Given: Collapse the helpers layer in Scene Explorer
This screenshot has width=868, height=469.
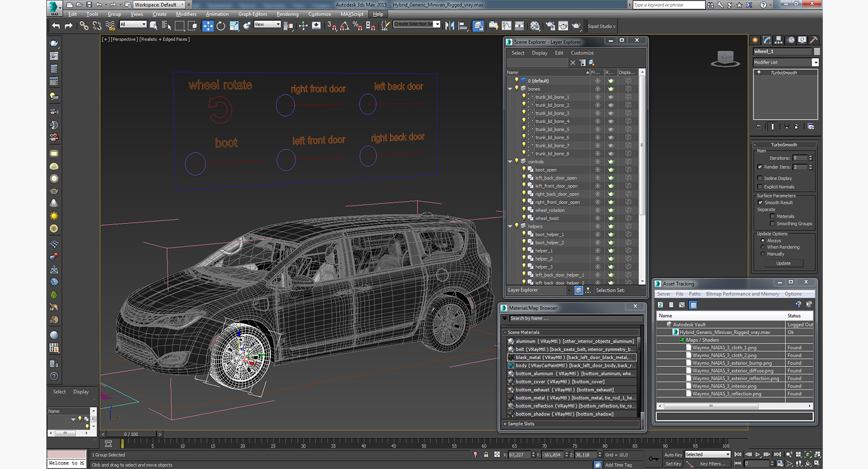Looking at the screenshot, I should (510, 226).
